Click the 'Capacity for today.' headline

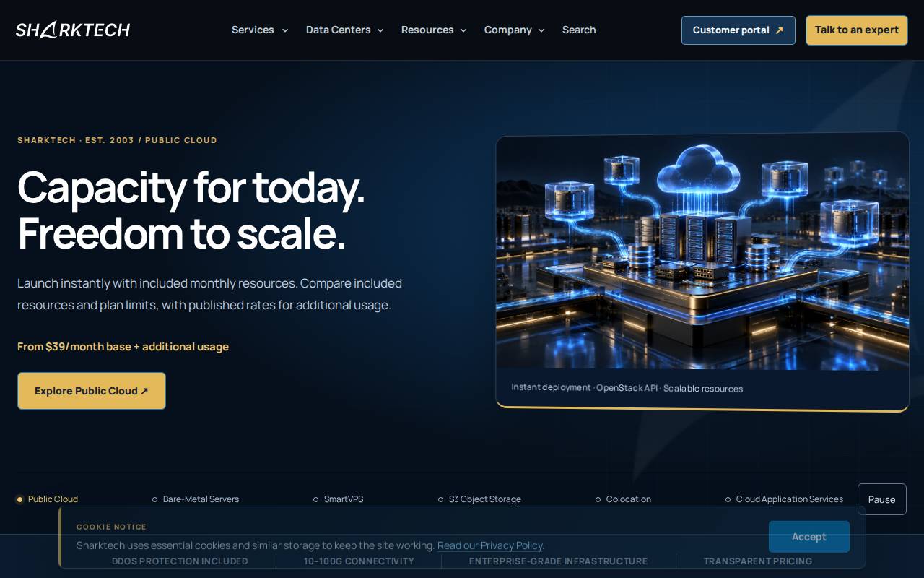click(x=191, y=186)
